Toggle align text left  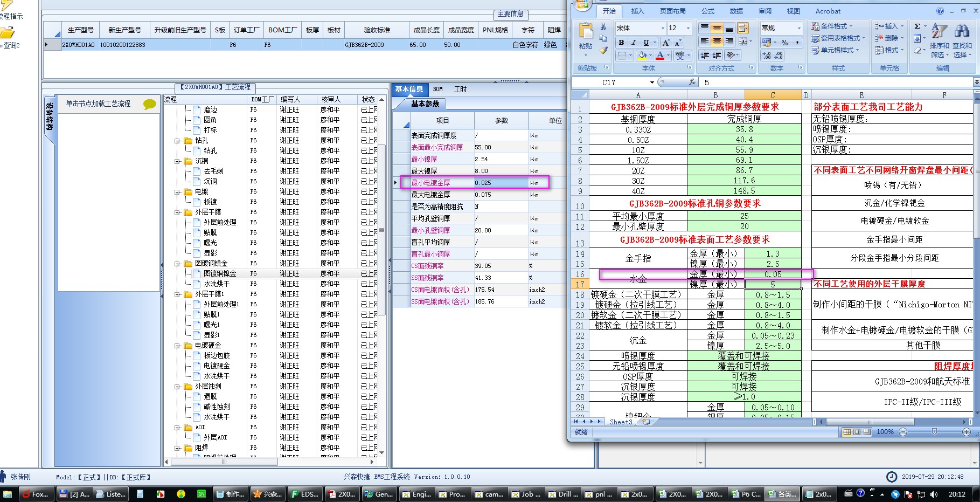705,42
